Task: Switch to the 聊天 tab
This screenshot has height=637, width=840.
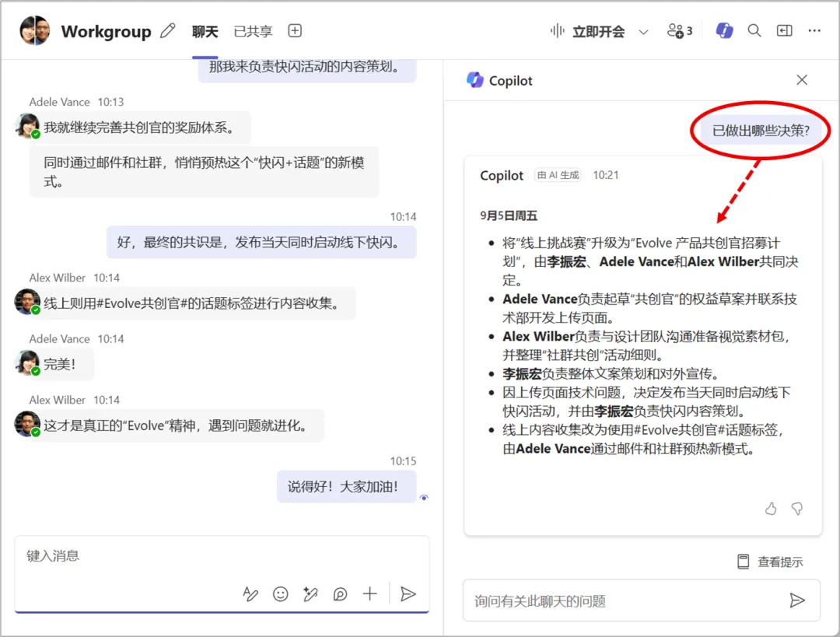Action: click(205, 32)
